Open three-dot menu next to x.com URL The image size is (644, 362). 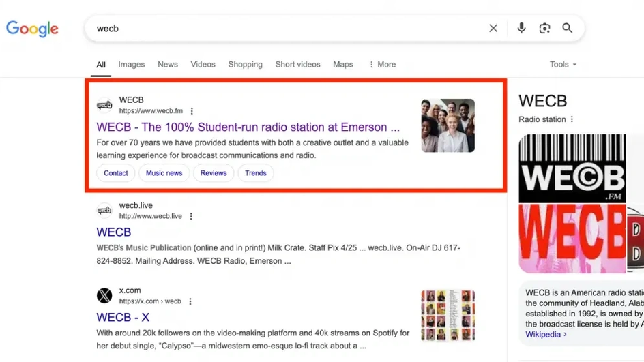click(x=190, y=301)
